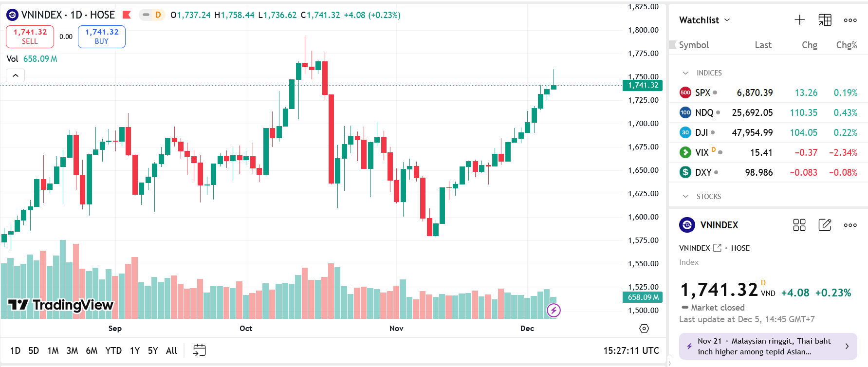Select the 3M time range
This screenshot has height=367, width=868.
pyautogui.click(x=72, y=350)
